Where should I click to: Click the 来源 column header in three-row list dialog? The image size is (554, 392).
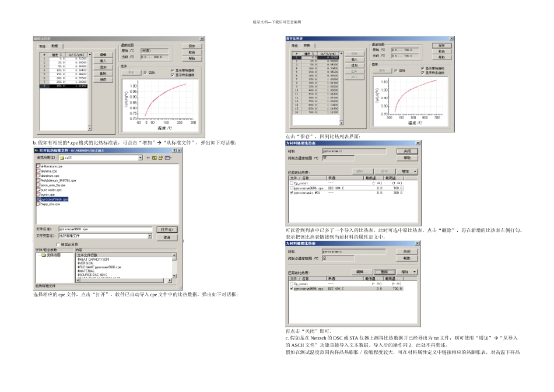pyautogui.click(x=345, y=178)
